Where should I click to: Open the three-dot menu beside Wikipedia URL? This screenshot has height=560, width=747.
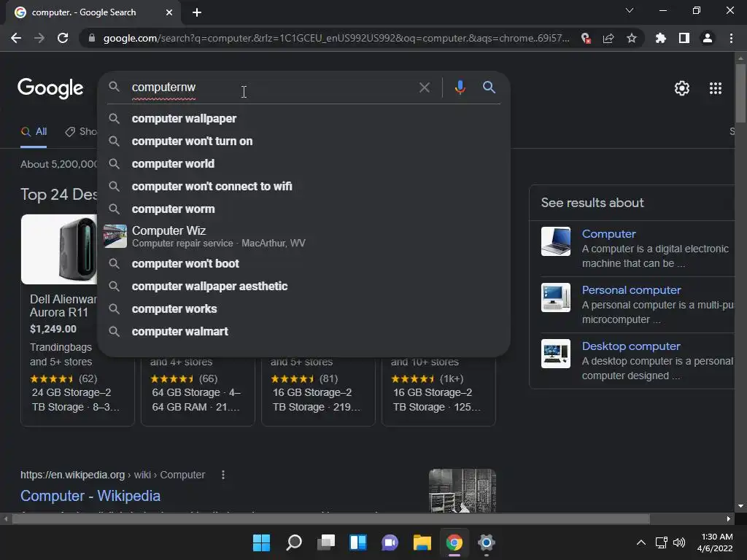[x=223, y=475]
